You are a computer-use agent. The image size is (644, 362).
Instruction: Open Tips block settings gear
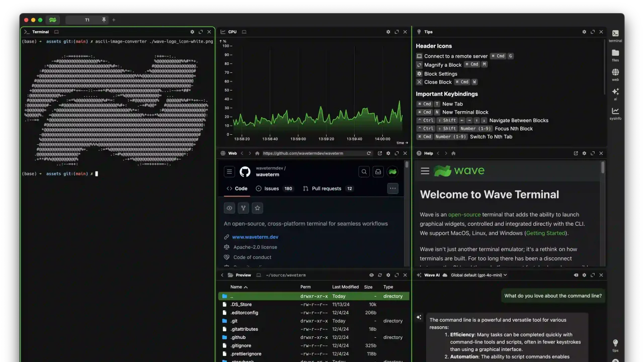pyautogui.click(x=584, y=32)
